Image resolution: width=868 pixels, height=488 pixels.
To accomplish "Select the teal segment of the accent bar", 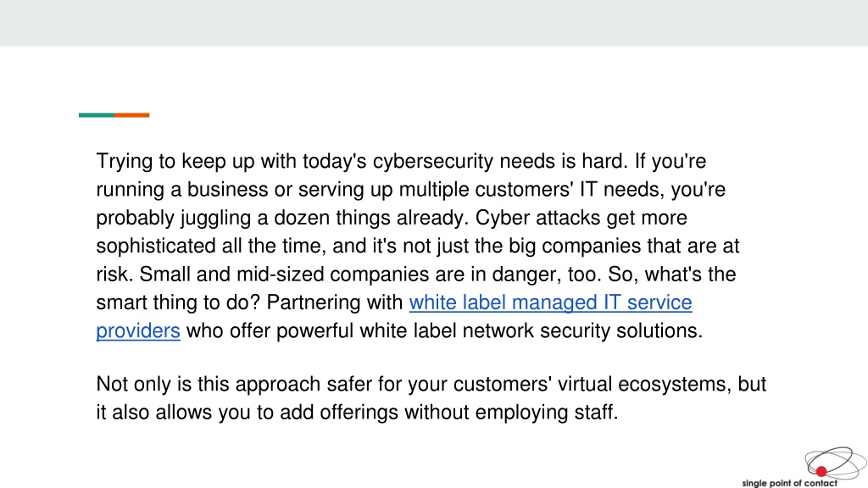I will (97, 115).
